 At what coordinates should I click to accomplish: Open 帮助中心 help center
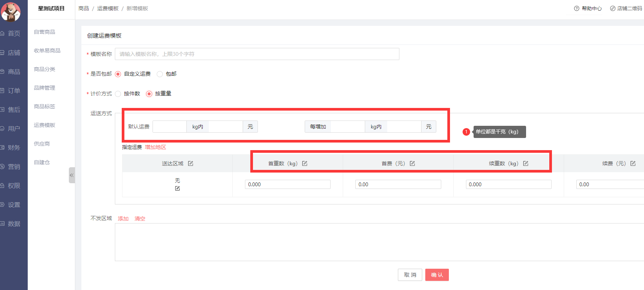tap(588, 8)
